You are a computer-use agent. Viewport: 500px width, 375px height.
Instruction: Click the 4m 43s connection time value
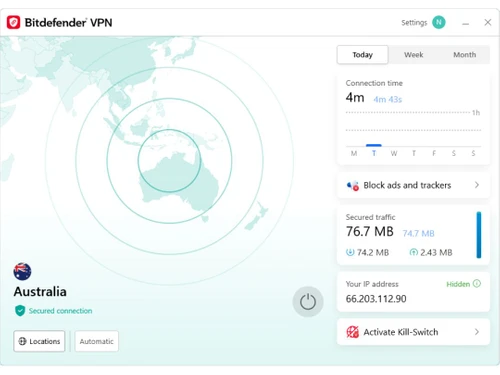(388, 99)
